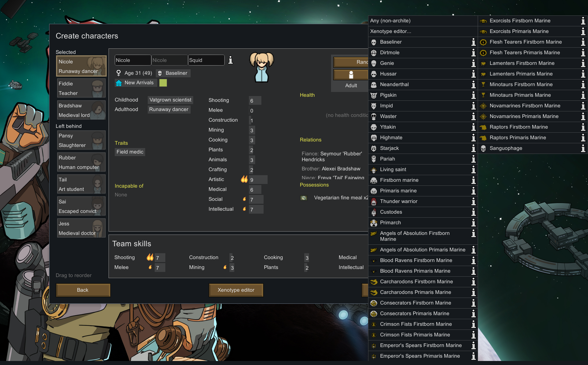Click fiance relation Seymour 'Rubber' Hendricks
This screenshot has height=365, width=588.
click(x=332, y=156)
